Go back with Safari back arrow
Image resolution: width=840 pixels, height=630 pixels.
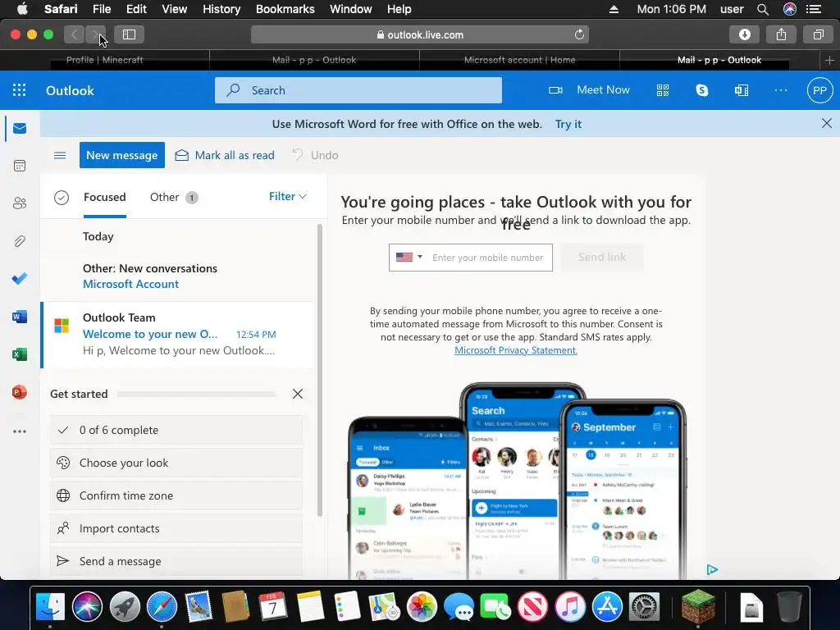coord(75,34)
